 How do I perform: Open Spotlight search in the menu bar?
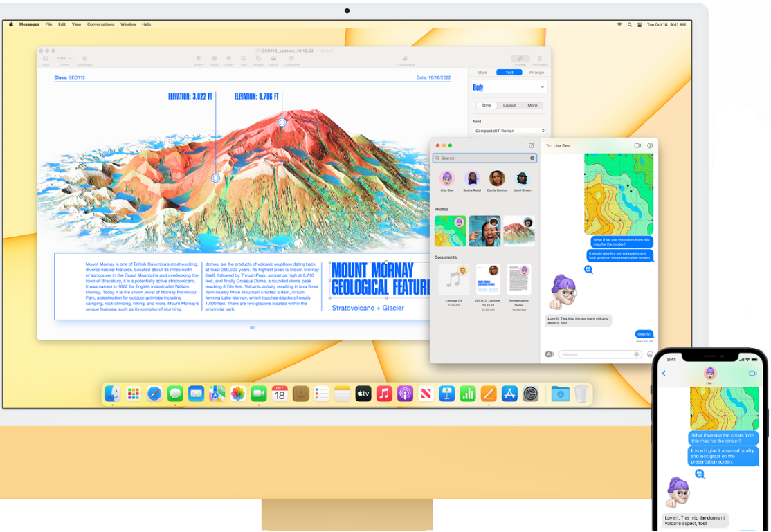[629, 24]
